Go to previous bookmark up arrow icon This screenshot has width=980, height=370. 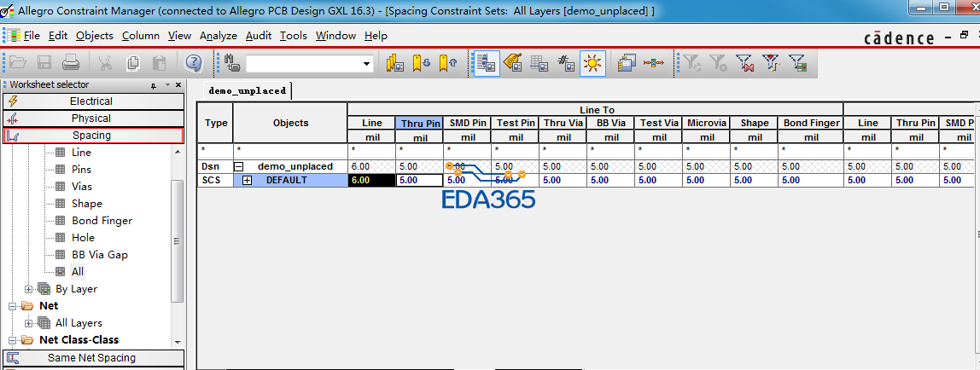pyautogui.click(x=447, y=63)
